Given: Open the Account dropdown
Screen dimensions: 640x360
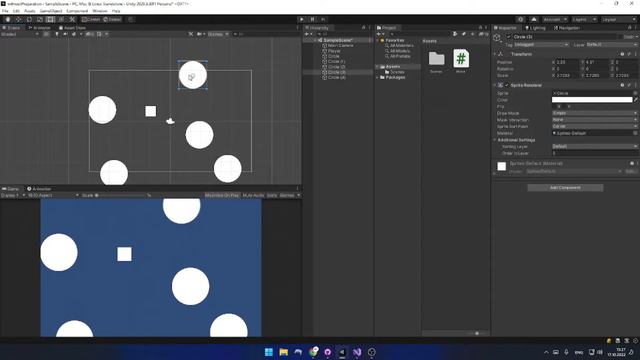Looking at the screenshot, I should (554, 19).
